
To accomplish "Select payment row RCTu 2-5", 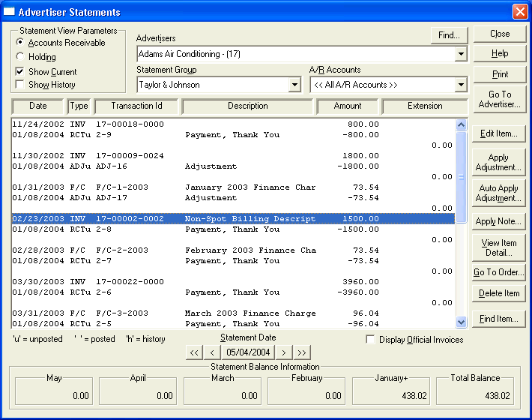I will pos(233,324).
